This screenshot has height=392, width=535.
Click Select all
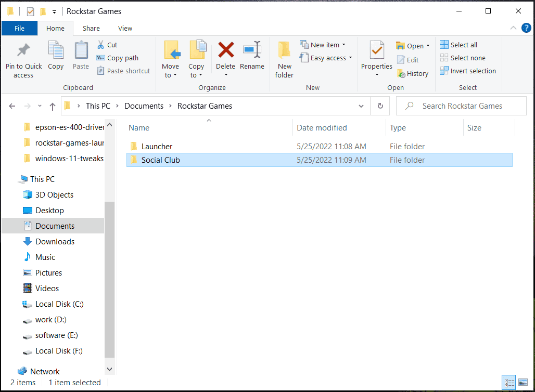(458, 45)
